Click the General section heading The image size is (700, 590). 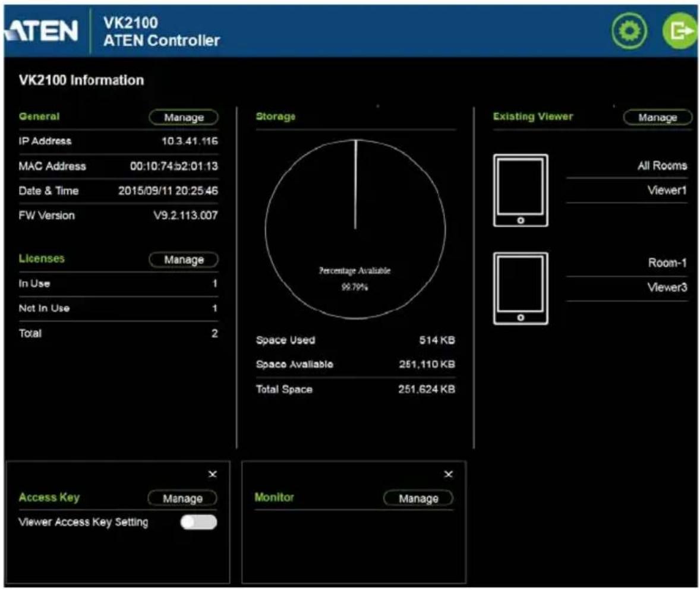[x=39, y=117]
